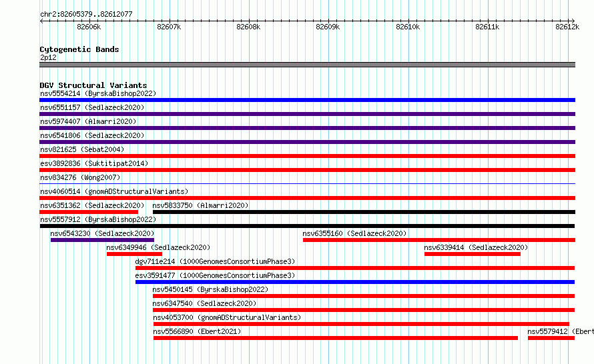Screen dimensions: 594x364
Task: Select the red bar under nsv821625
Action: click(x=307, y=156)
